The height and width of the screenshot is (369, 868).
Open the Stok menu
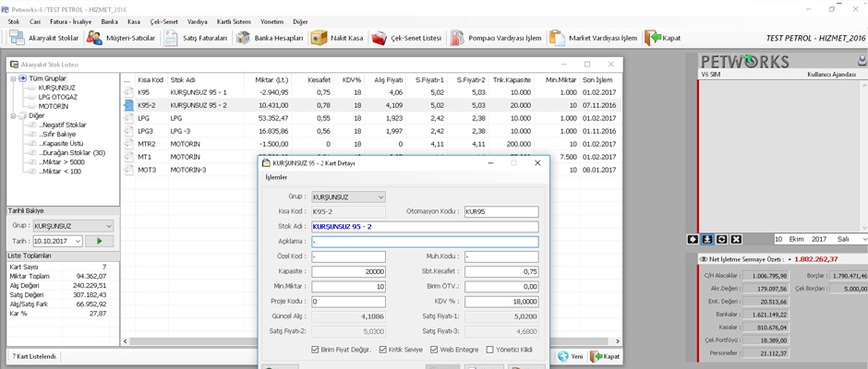pyautogui.click(x=14, y=21)
